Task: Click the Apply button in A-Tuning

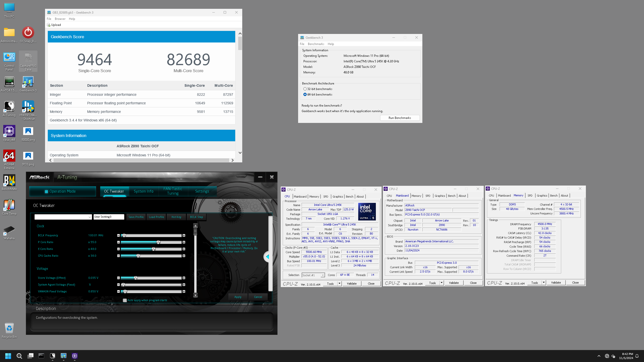Action: (238, 297)
